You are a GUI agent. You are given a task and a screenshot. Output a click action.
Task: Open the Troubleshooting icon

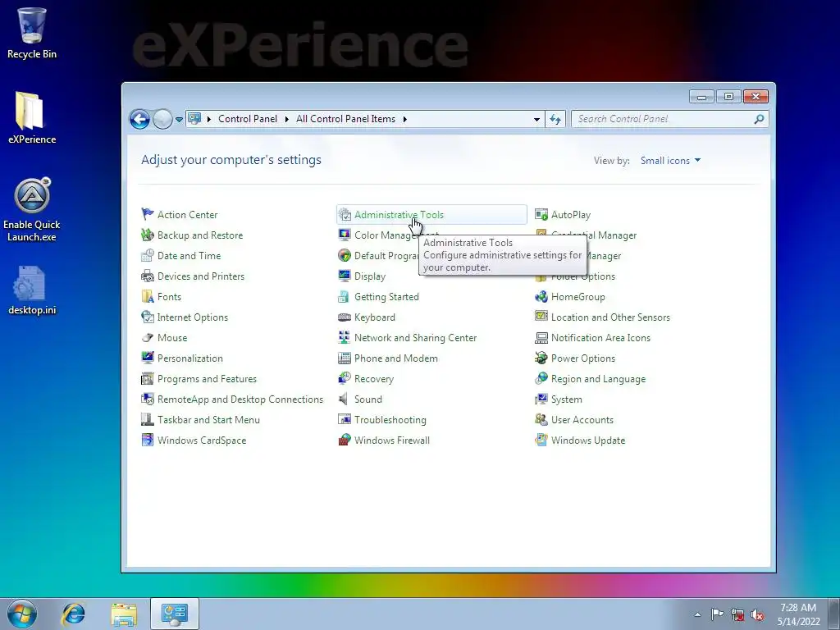[345, 419]
